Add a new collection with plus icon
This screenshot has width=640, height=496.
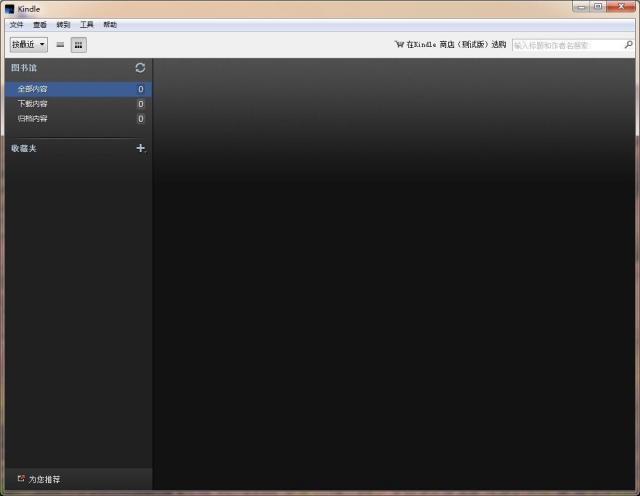click(x=140, y=148)
